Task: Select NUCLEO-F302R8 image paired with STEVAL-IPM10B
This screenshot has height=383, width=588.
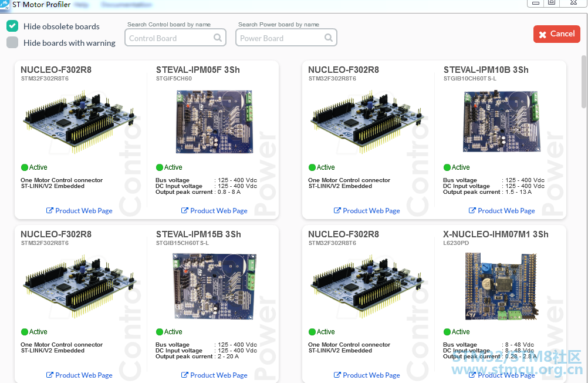Action: pos(367,121)
